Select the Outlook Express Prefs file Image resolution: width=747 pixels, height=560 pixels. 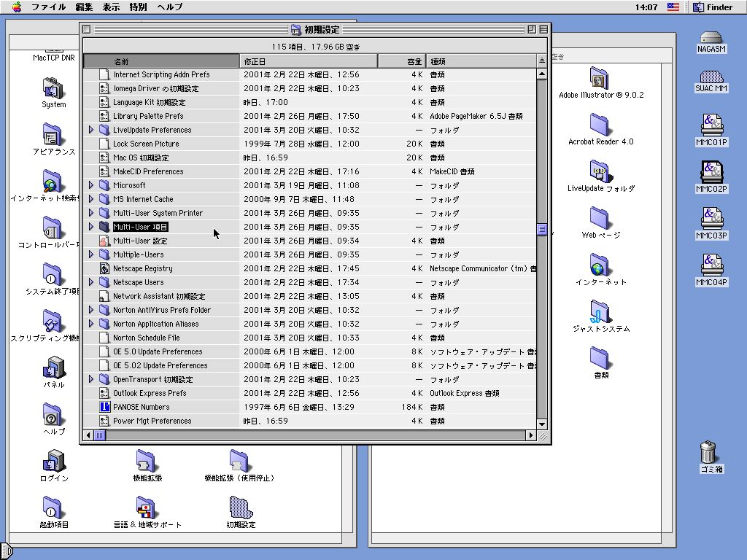click(x=309, y=393)
